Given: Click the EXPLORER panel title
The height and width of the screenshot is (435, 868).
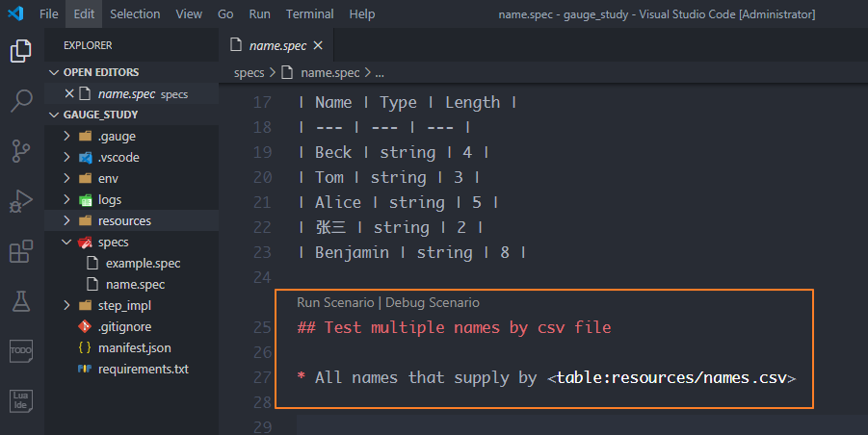Looking at the screenshot, I should (x=88, y=45).
